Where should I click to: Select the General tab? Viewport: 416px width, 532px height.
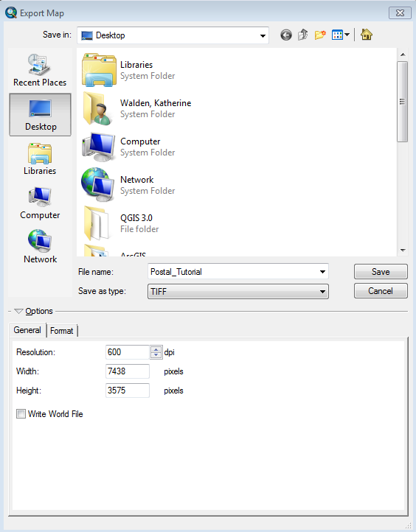(x=27, y=330)
